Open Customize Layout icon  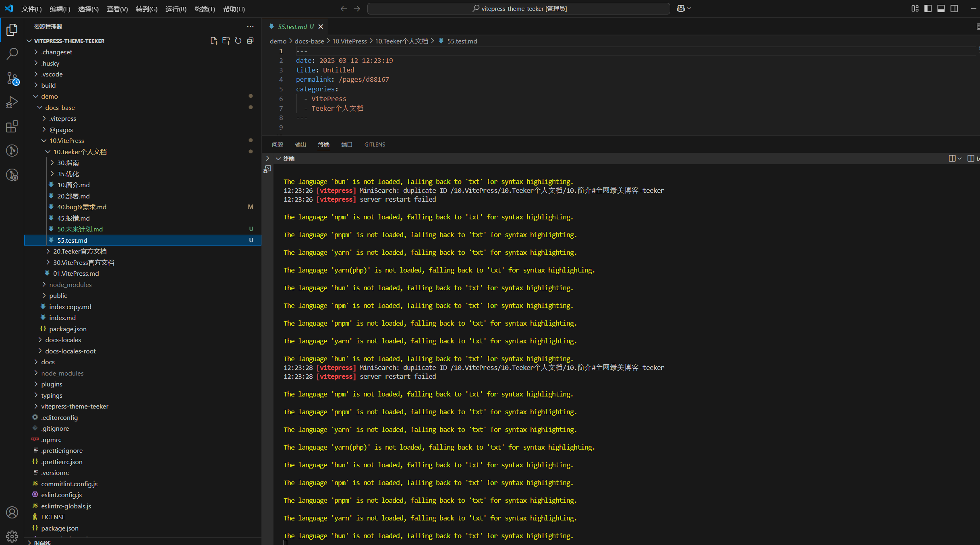[915, 8]
